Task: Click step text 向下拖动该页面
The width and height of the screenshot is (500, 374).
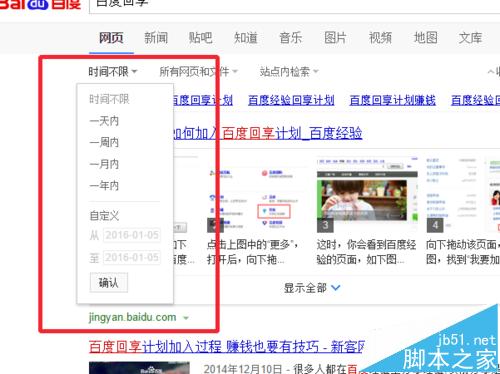Action: click(463, 252)
